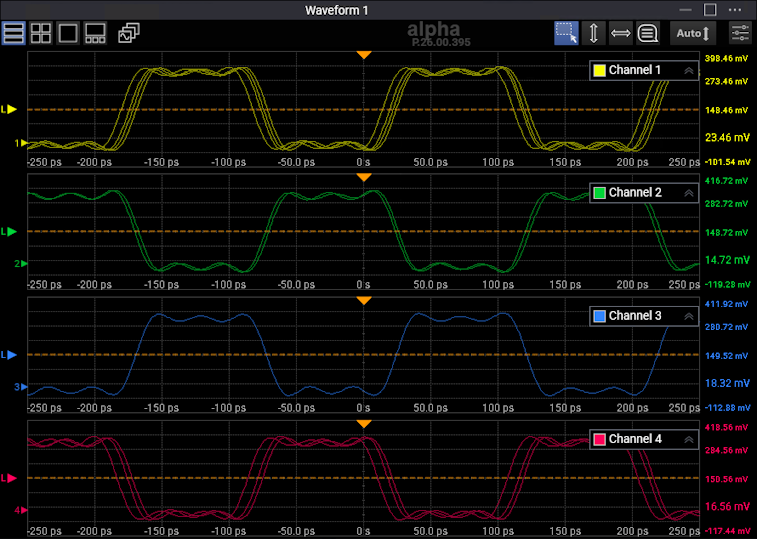Collapse the Channel 2 legend
Image resolution: width=757 pixels, height=539 pixels.
pos(688,193)
